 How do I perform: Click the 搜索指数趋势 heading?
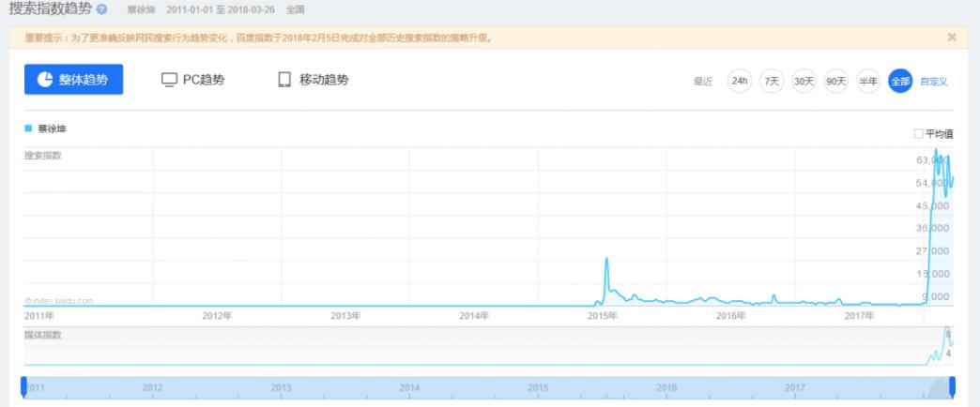pyautogui.click(x=50, y=8)
